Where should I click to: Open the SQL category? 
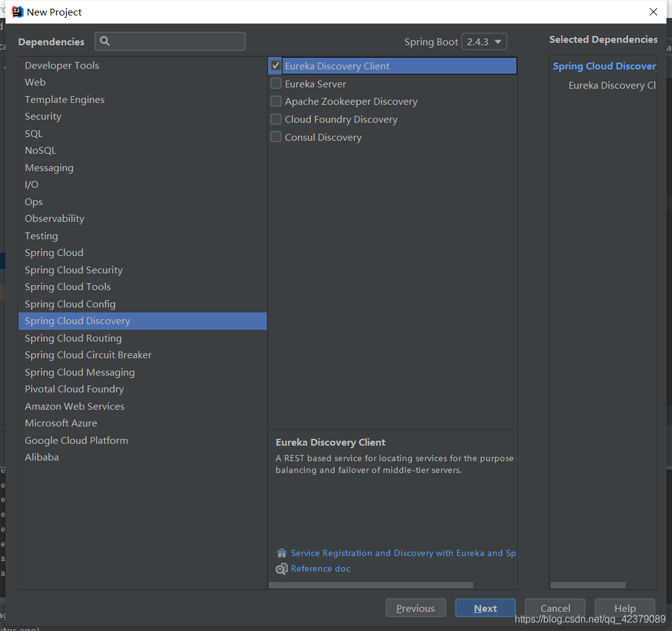(142, 133)
